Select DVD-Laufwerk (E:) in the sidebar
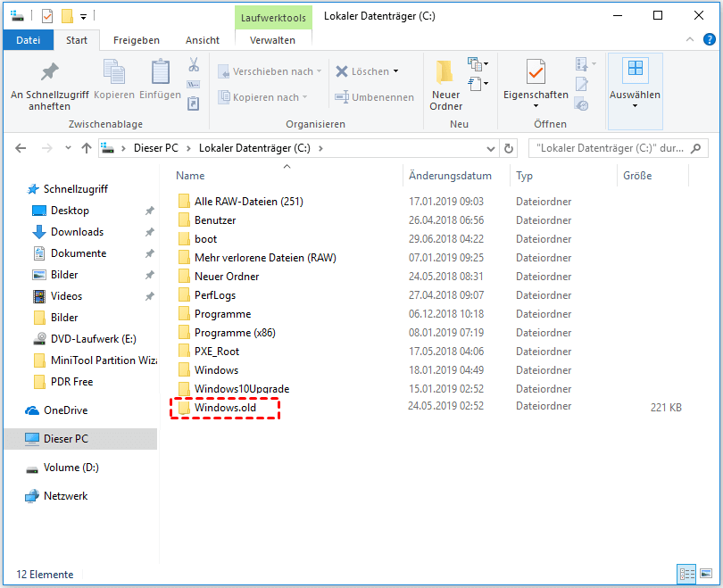This screenshot has height=588, width=723. (93, 339)
